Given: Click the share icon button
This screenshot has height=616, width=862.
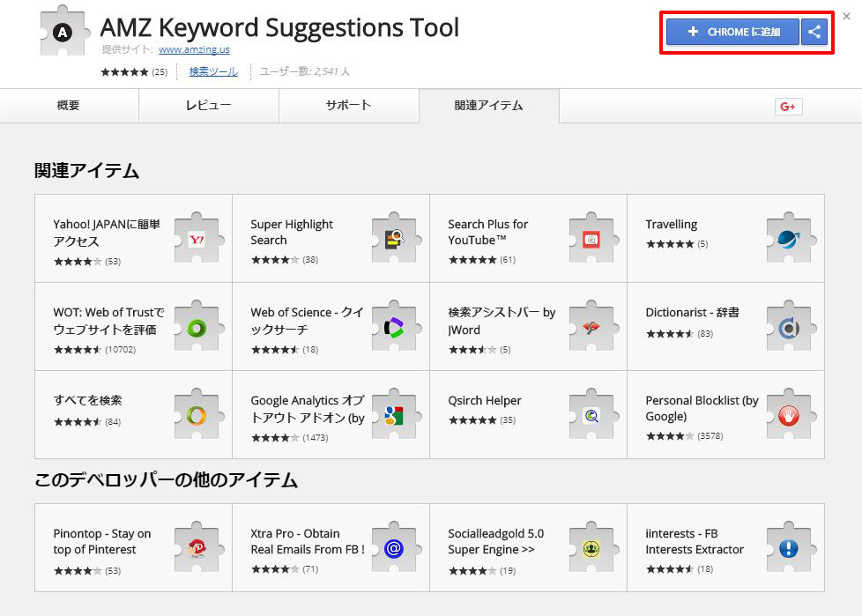Looking at the screenshot, I should pyautogui.click(x=814, y=32).
